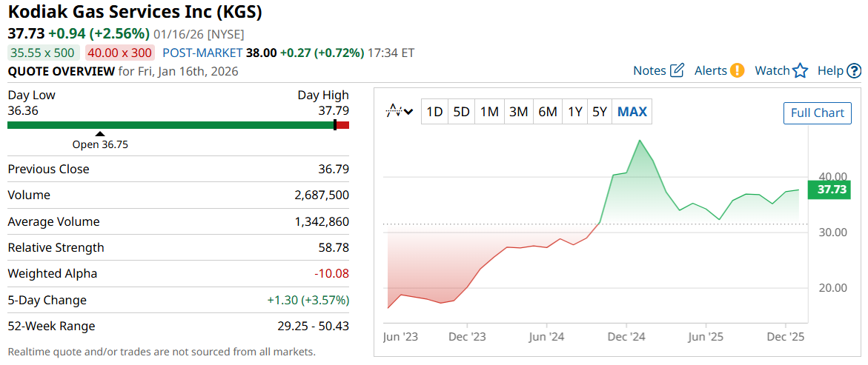Click the red ask 40.00 x 300 box

point(119,53)
